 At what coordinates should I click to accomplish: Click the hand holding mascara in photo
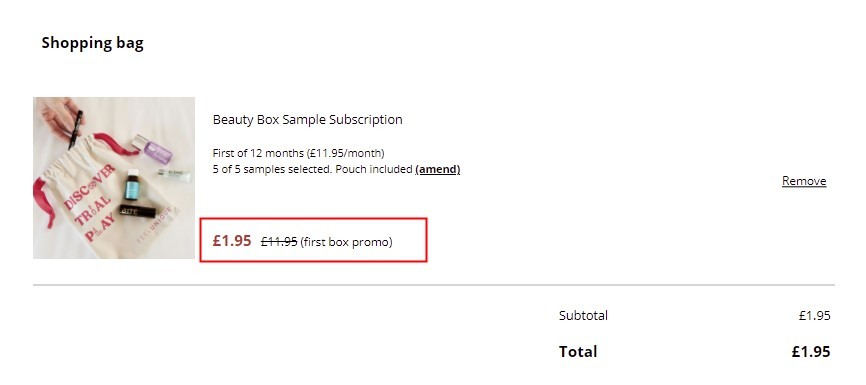point(60,115)
